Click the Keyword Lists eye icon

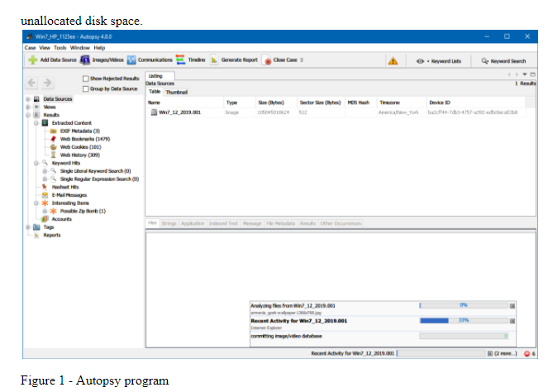[420, 61]
